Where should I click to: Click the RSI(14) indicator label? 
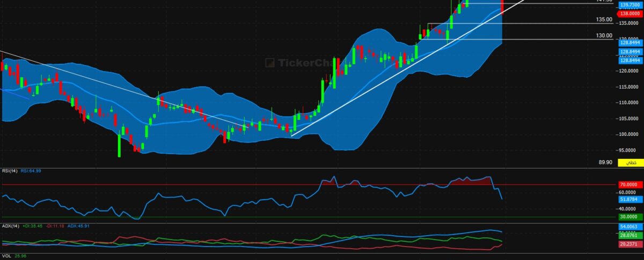(x=10, y=171)
